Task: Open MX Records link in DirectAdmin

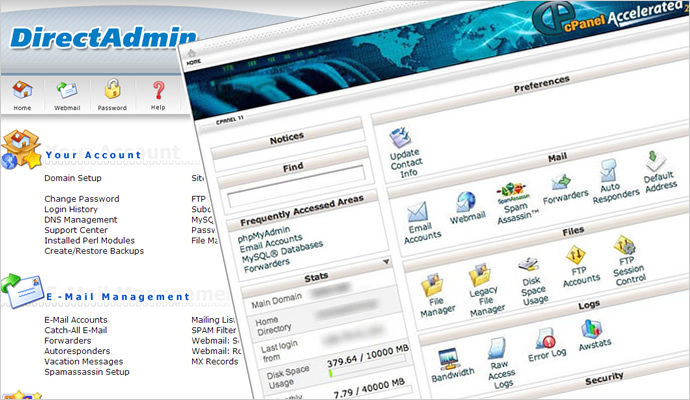Action: pyautogui.click(x=215, y=362)
